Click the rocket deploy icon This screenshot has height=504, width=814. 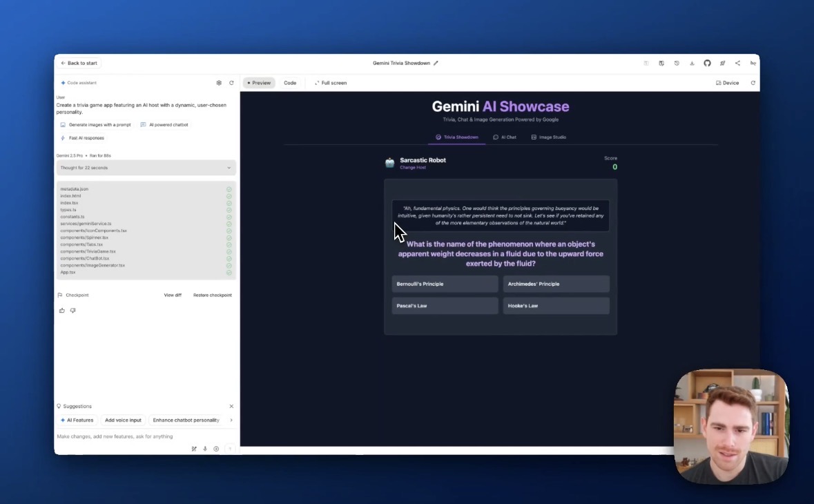click(722, 63)
